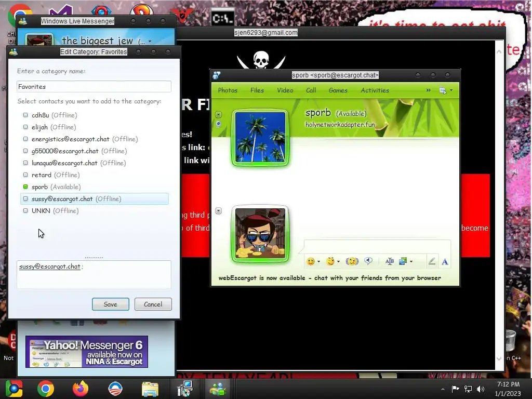532x399 pixels.
Task: Open the emoticon picker smiley icon
Action: [311, 261]
